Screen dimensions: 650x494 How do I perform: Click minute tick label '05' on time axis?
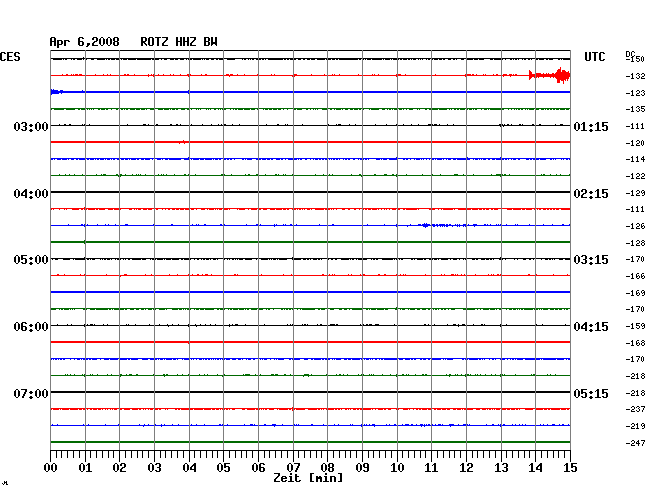[223, 468]
